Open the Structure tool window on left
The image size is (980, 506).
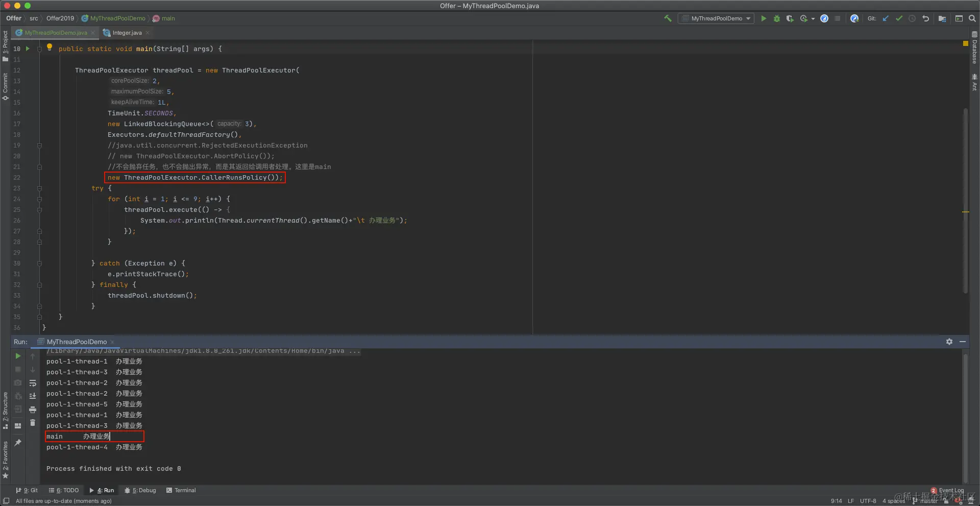(6, 411)
